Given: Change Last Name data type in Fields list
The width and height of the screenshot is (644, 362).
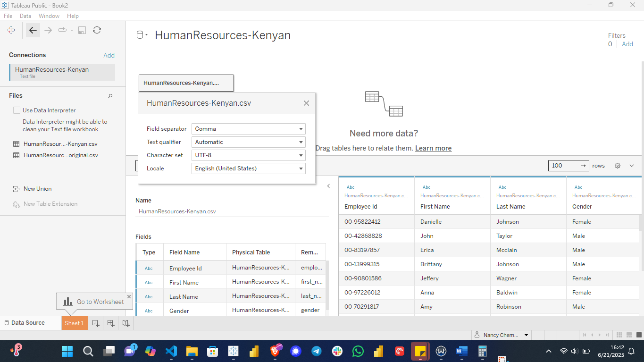Looking at the screenshot, I should 149,296.
